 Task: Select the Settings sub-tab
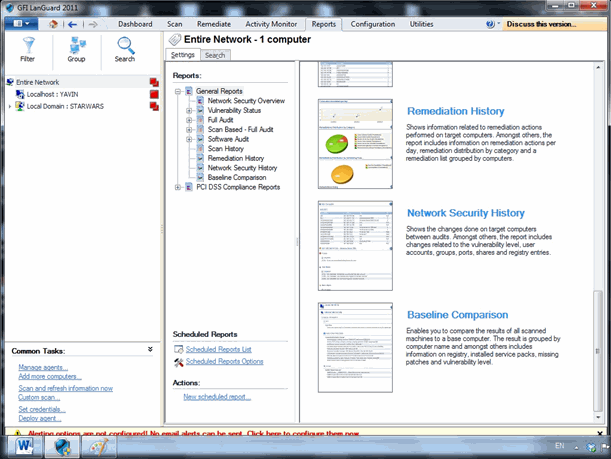coord(183,55)
